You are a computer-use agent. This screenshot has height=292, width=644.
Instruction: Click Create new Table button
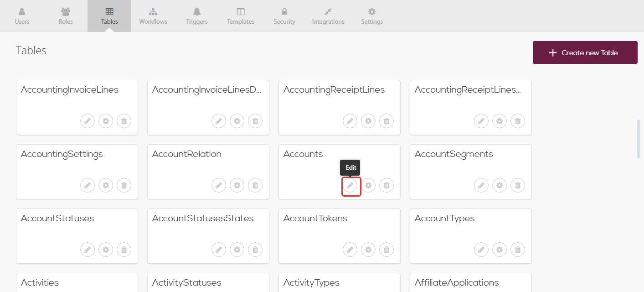point(585,52)
